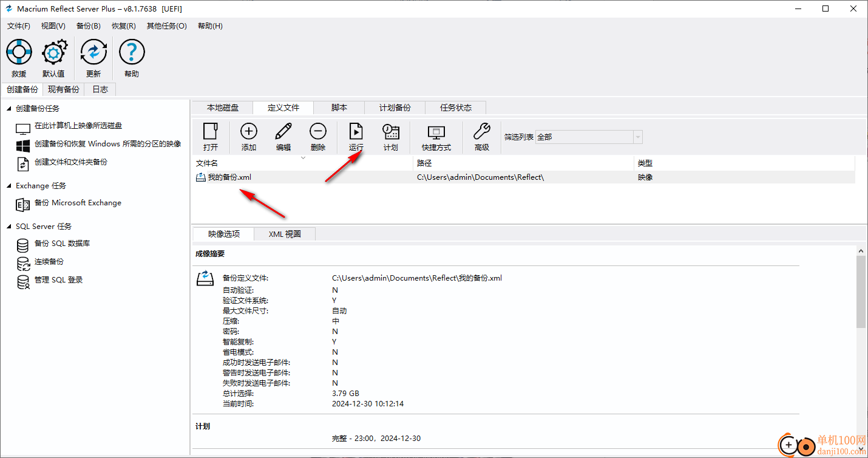Click the 管理 SQL 登录 icon
Viewport: 868px width, 458px height.
23,282
